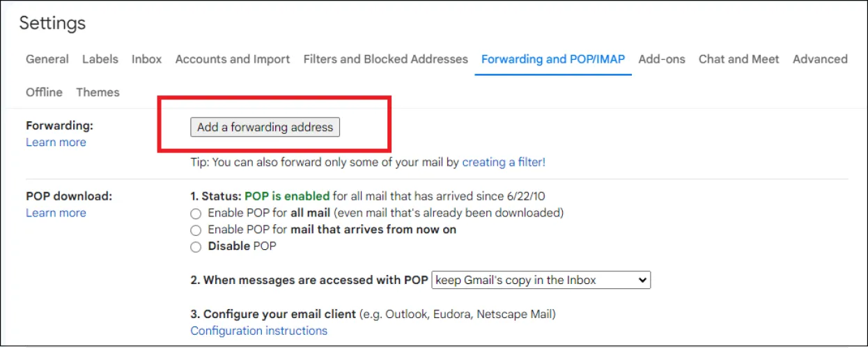This screenshot has width=868, height=348.
Task: Switch to the Themes tab
Action: [98, 93]
